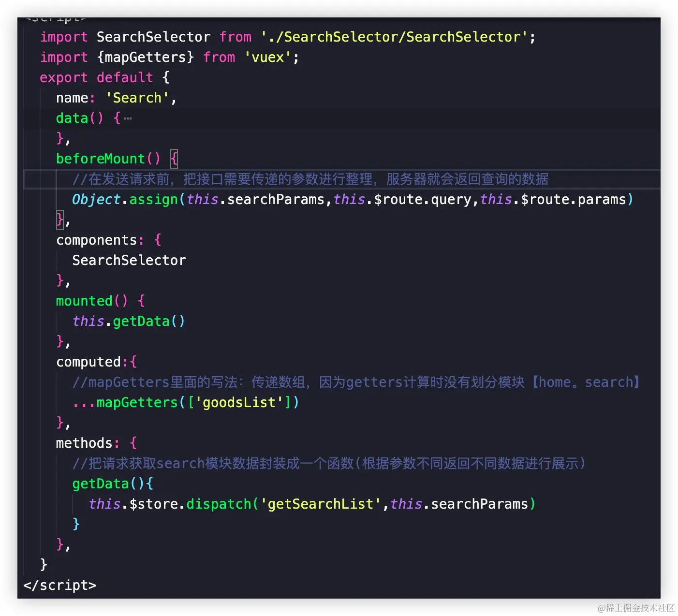Click the mapGetters comment line

[357, 382]
